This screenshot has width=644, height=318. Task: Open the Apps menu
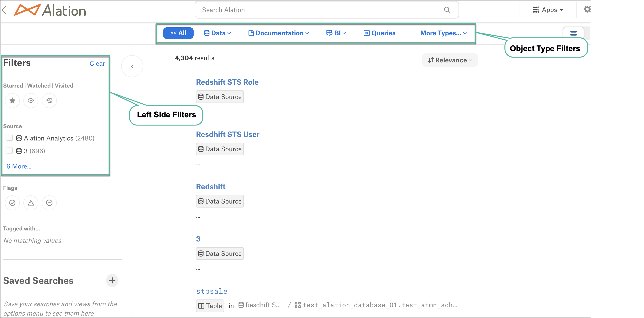[x=548, y=10]
